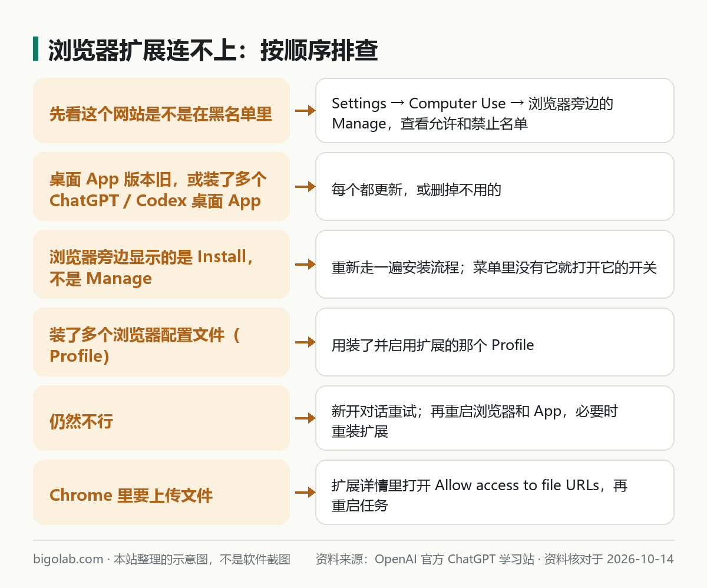
Task: Click the text starting "新开对话重试"
Action: pyautogui.click(x=475, y=421)
